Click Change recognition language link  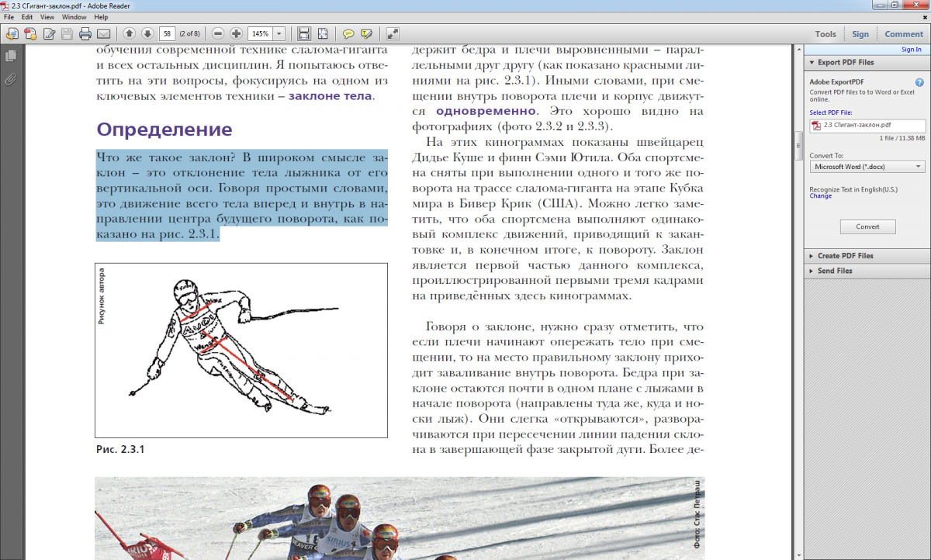pyautogui.click(x=821, y=196)
